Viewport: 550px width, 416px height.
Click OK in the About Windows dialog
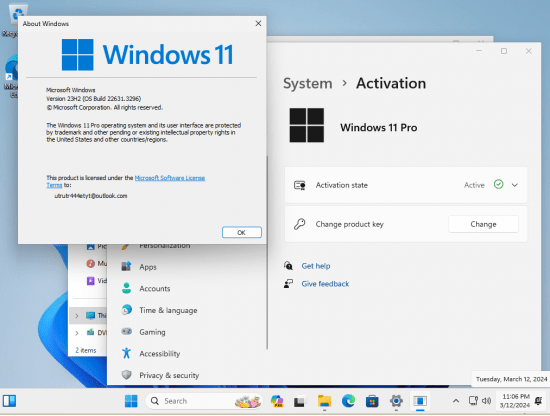[x=241, y=232]
